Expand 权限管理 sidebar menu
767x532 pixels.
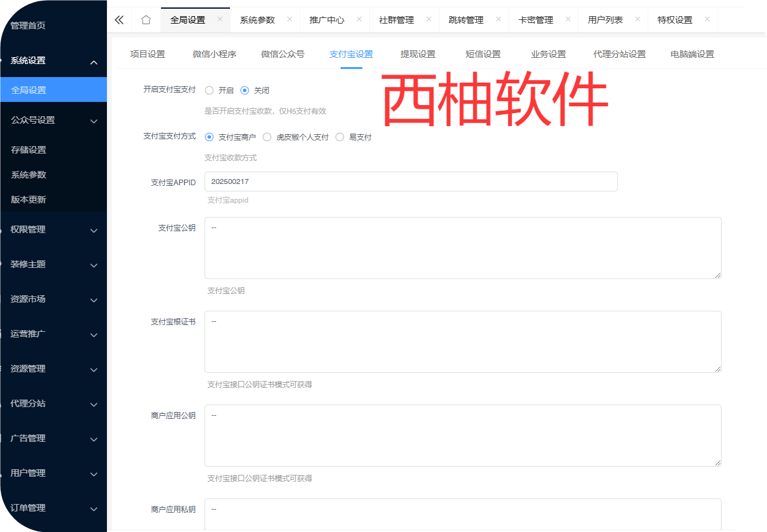pyautogui.click(x=53, y=230)
